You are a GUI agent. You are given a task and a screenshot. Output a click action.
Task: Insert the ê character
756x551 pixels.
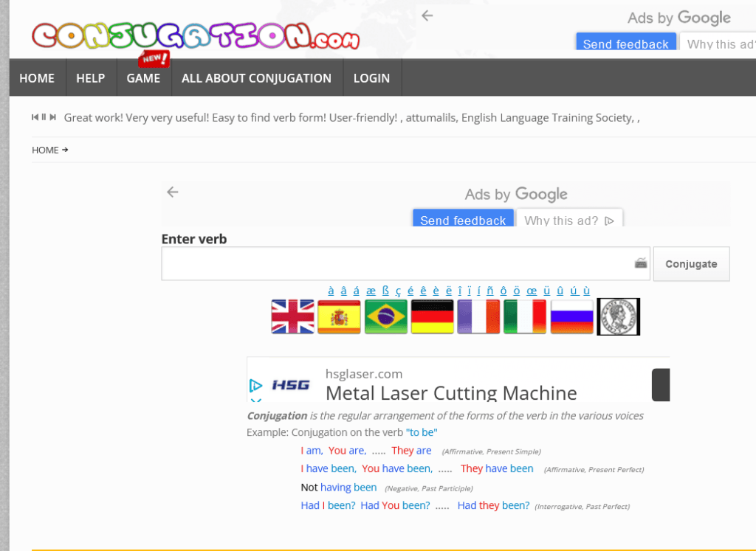(423, 291)
